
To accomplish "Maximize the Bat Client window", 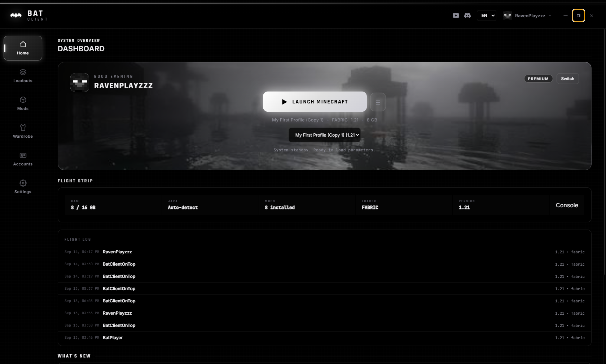I will (579, 15).
